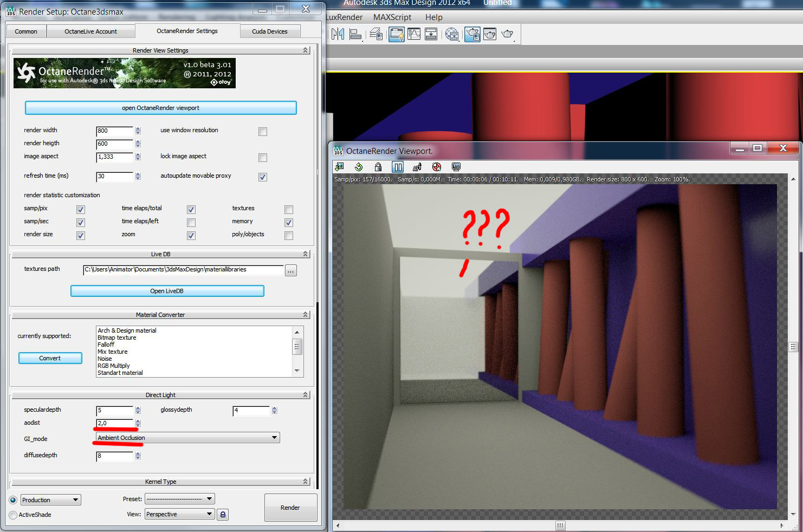
Task: Open the Preset dropdown
Action: coord(180,499)
